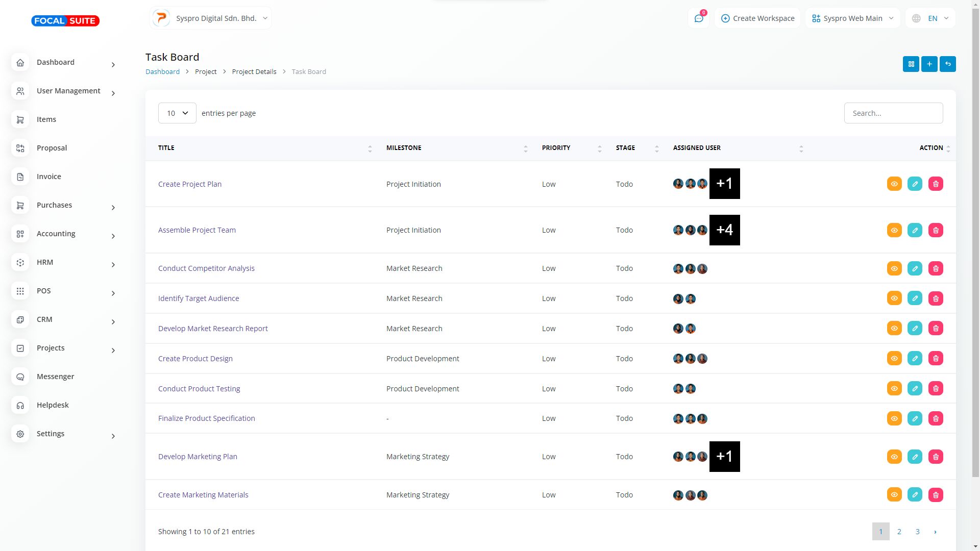Screen dimensions: 980x551
Task: View the Identify Target Audience task
Action: click(894, 298)
